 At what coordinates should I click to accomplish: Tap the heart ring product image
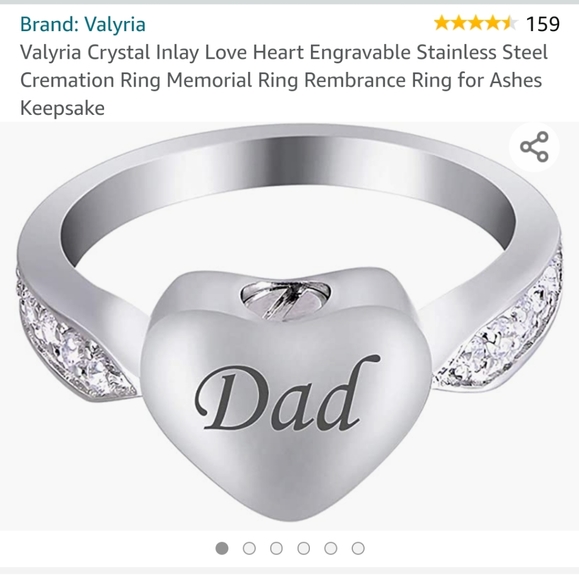click(289, 326)
